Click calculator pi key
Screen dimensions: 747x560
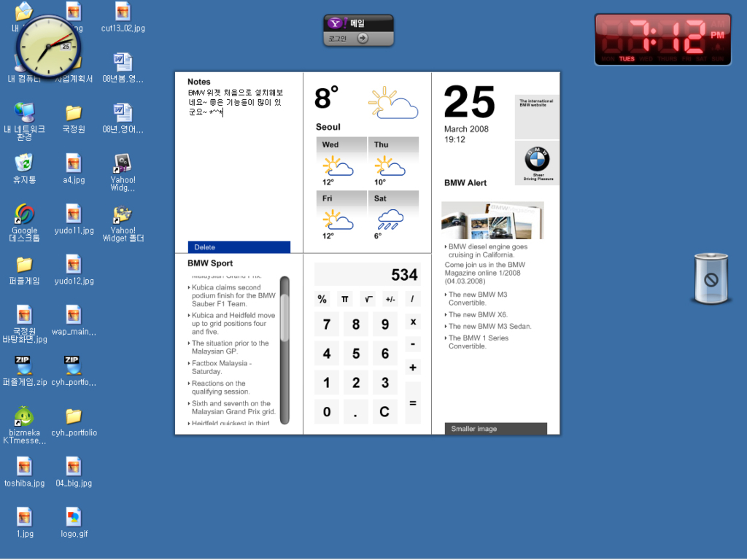click(345, 299)
